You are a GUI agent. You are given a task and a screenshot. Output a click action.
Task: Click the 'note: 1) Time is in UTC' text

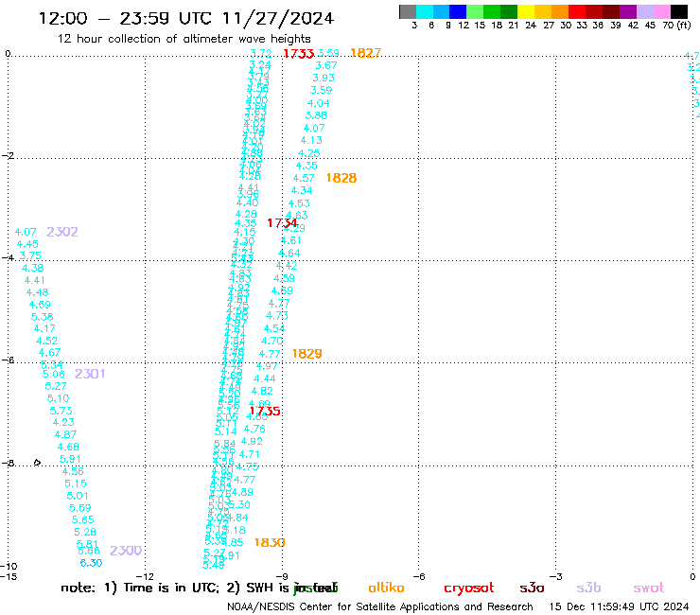tap(140, 588)
